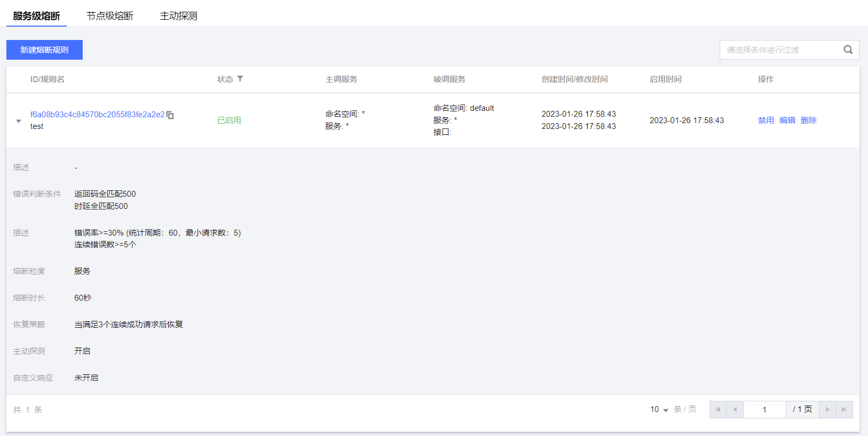
Task: Go to the first page
Action: (x=718, y=409)
